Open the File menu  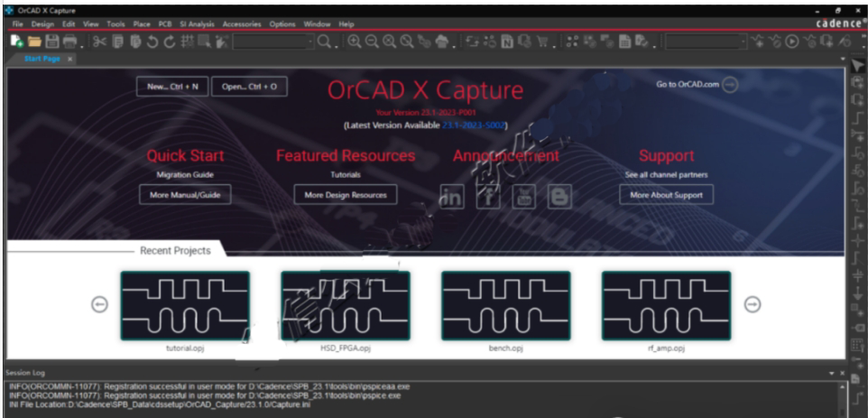point(18,24)
